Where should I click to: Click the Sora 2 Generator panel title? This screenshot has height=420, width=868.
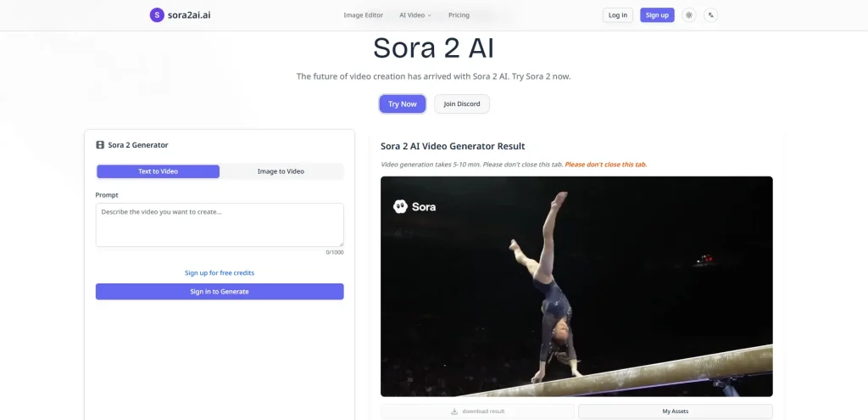pyautogui.click(x=138, y=145)
